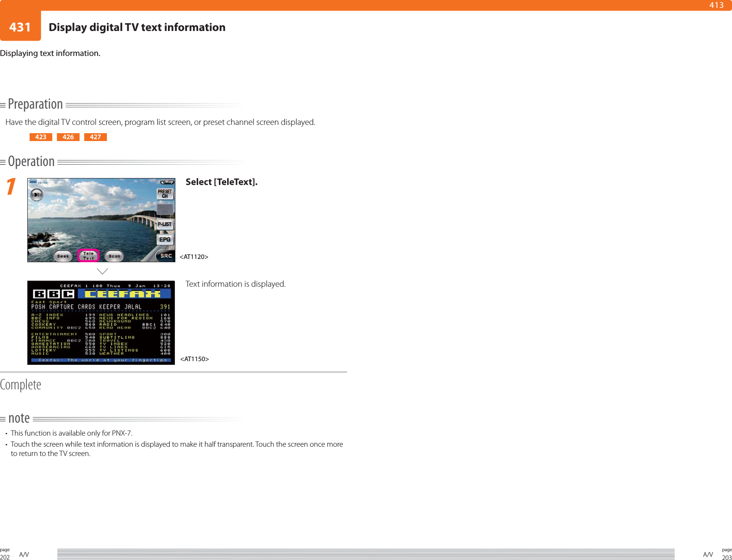732x560 pixels.
Task: Click 'TV LISTINGS' teletext entry
Action: (x=118, y=351)
